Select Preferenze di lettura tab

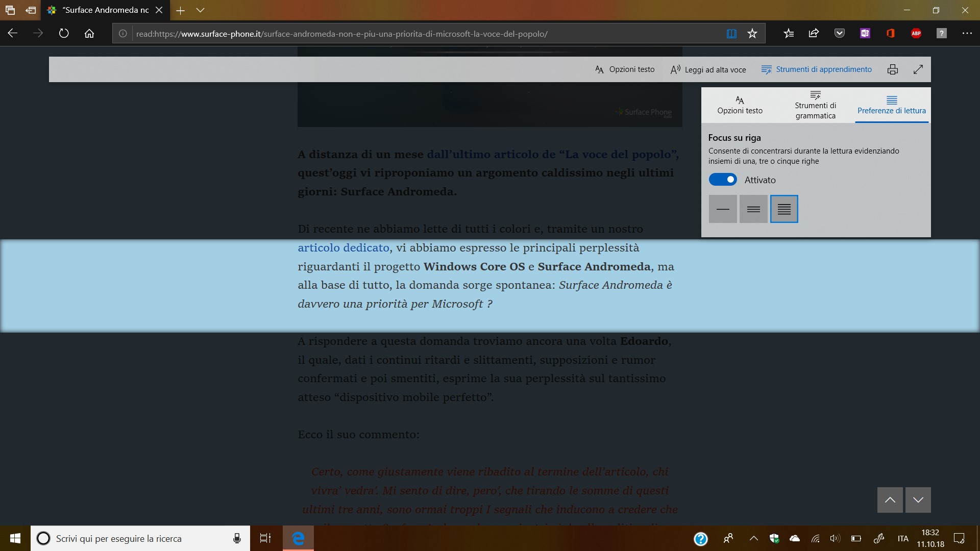pos(892,105)
